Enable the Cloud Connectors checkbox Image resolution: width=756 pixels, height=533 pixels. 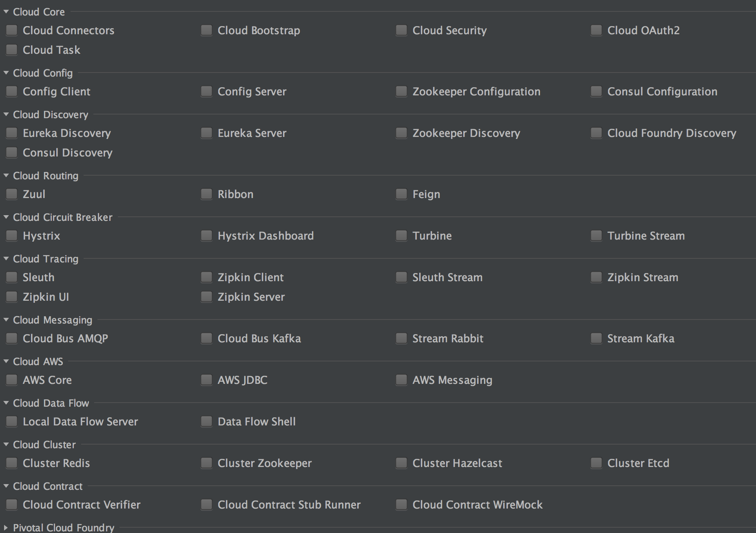point(11,30)
